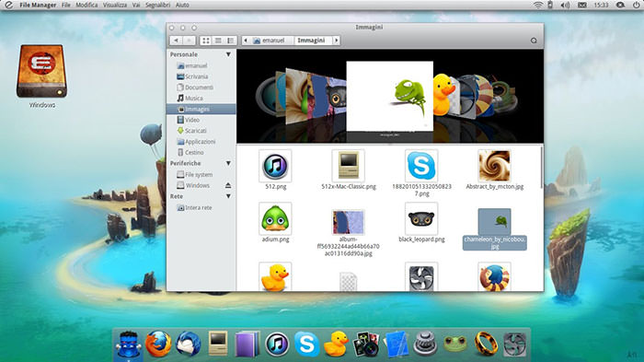Viewport: 644px width, 362px height.
Task: Click the back navigation arrow
Action: 176,41
